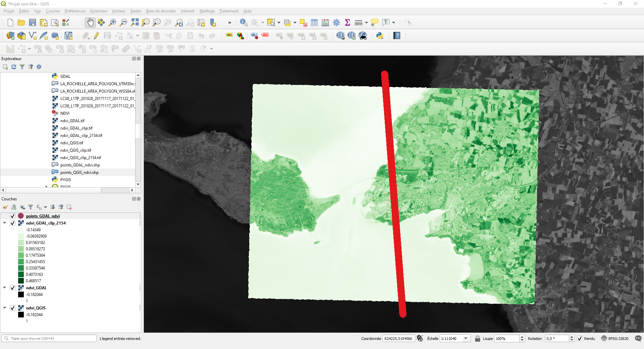Open the Vecteur menu
Screen dimensions: 644x349
point(118,11)
